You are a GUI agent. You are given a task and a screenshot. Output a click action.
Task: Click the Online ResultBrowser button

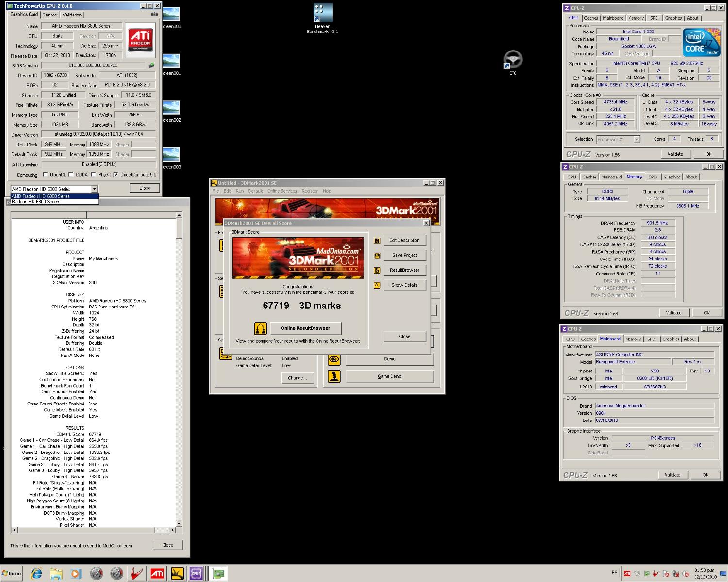(x=305, y=328)
